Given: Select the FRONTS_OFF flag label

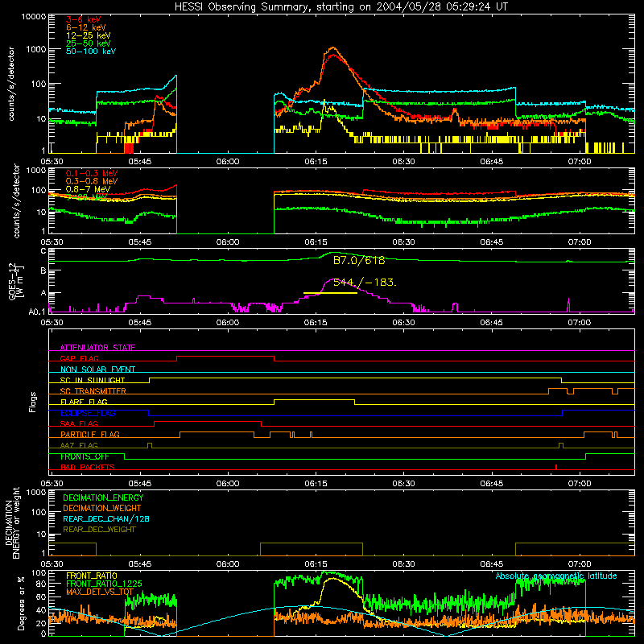Looking at the screenshot, I should click(85, 456).
